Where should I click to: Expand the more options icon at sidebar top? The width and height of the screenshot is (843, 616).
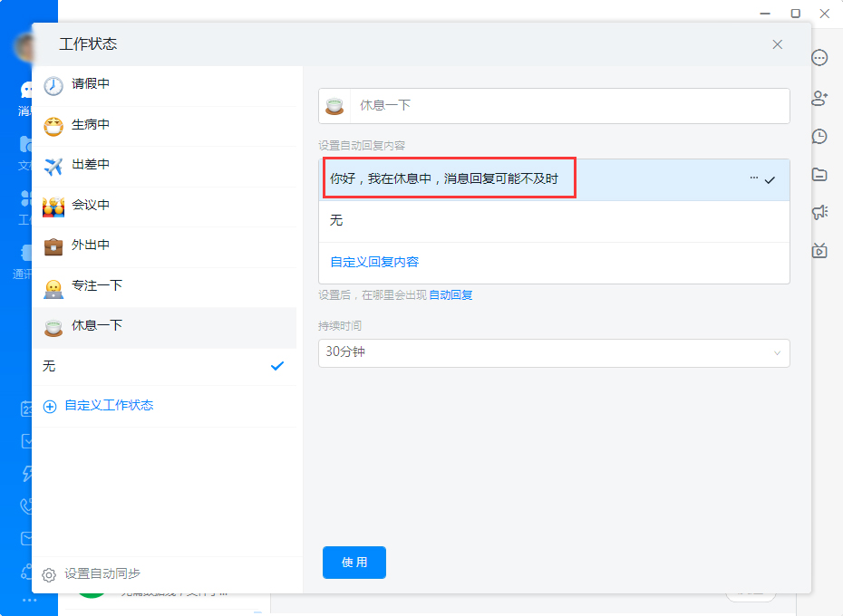(x=819, y=58)
